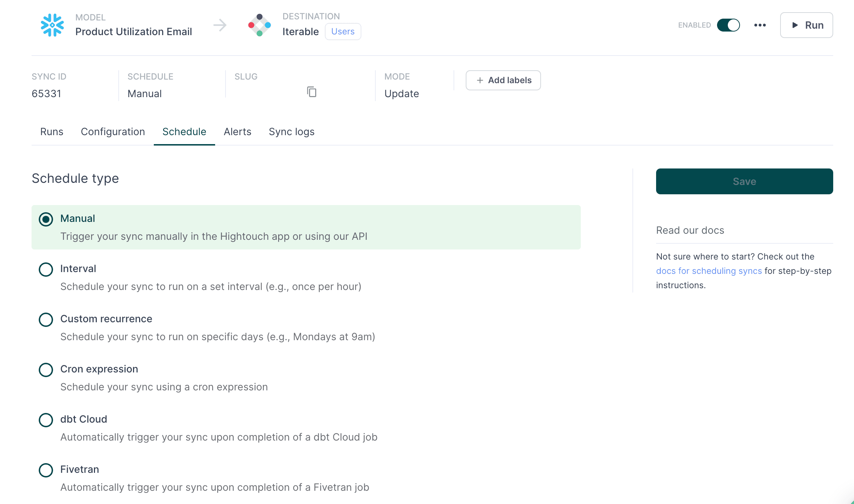The width and height of the screenshot is (854, 504).
Task: Copy the sync slug
Action: [x=312, y=92]
